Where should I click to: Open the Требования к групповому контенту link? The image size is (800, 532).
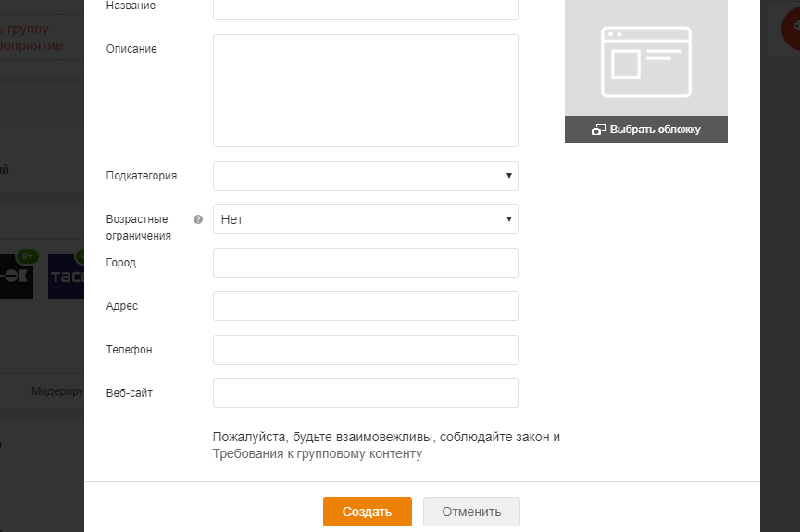pos(317,454)
